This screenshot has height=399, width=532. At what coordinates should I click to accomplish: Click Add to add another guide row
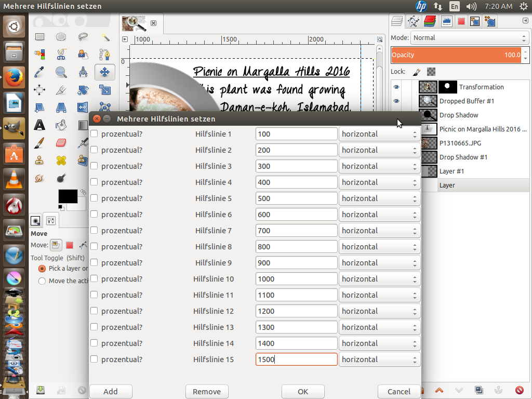[111, 392]
